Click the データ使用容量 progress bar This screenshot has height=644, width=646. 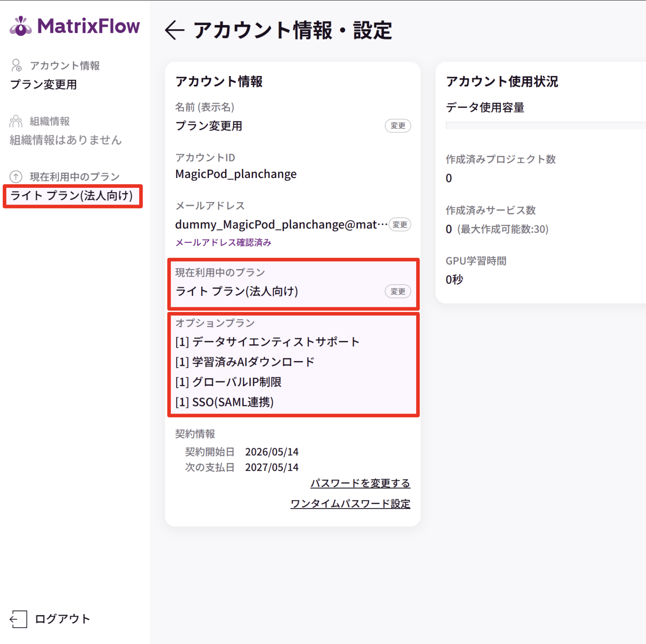click(x=546, y=125)
